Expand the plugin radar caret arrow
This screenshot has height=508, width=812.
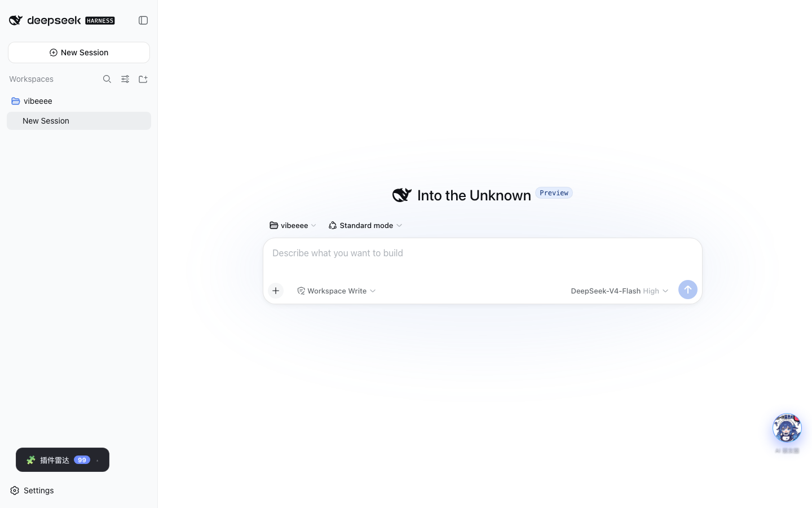point(98,460)
